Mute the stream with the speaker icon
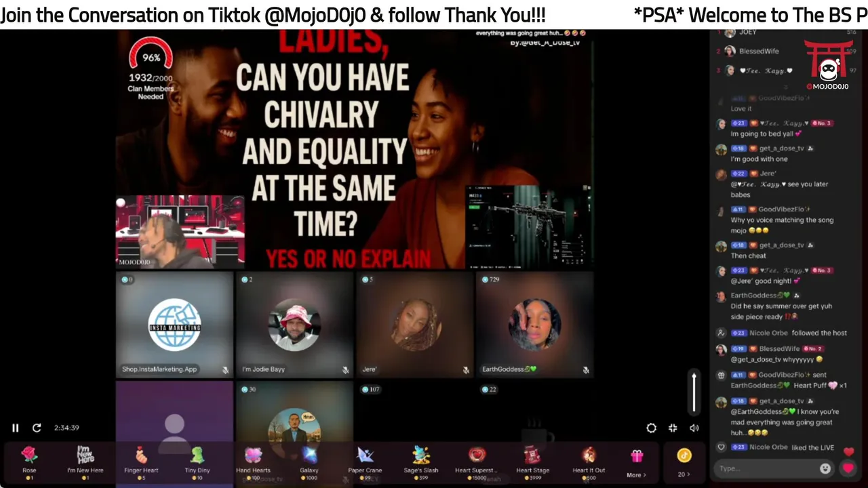 tap(694, 428)
